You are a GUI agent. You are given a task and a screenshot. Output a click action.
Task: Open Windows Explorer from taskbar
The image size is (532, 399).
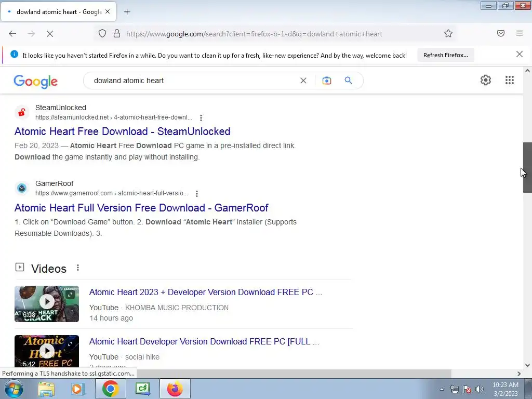pyautogui.click(x=46, y=389)
